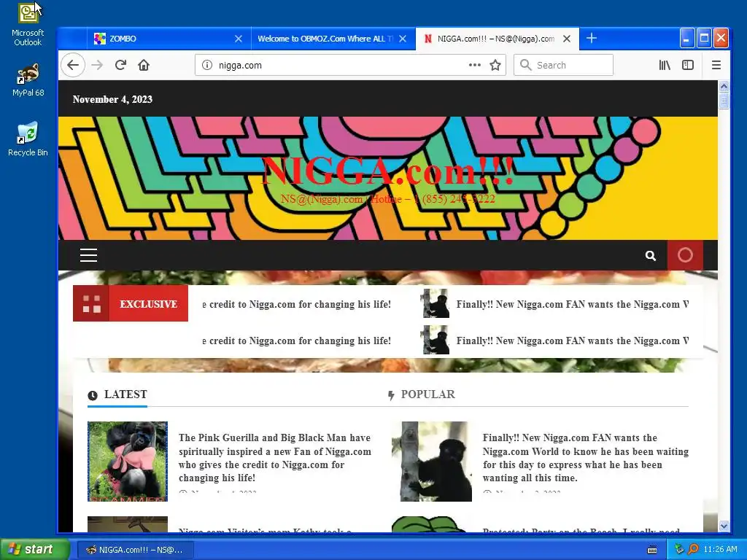The height and width of the screenshot is (560, 747).
Task: Close the active site tab
Action: 566,39
